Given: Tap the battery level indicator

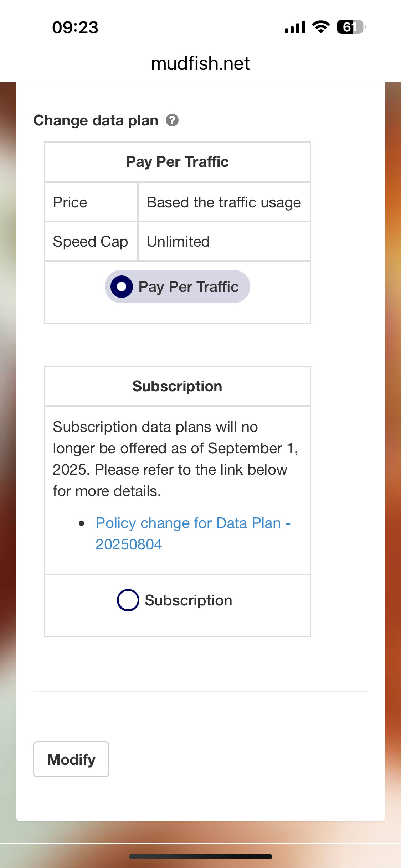Looking at the screenshot, I should tap(351, 27).
